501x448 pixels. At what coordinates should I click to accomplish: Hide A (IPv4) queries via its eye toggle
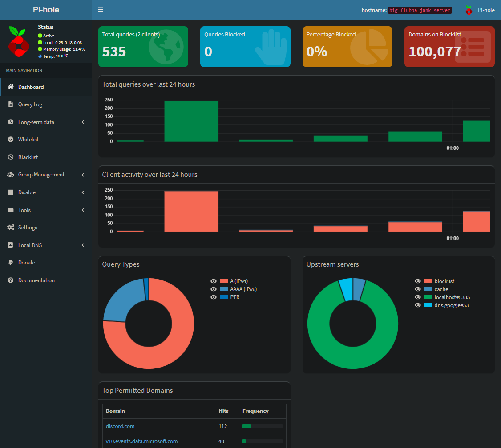click(x=214, y=280)
